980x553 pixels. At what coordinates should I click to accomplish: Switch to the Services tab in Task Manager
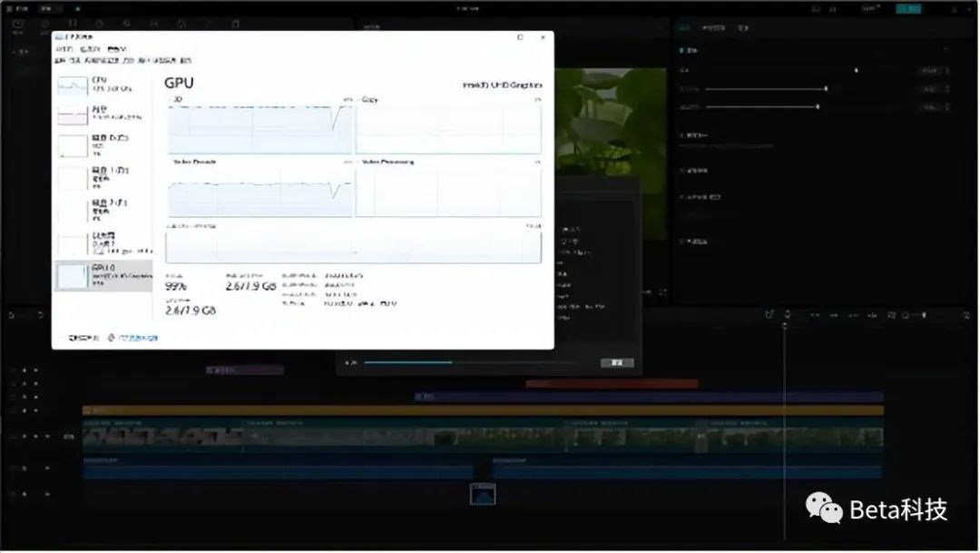(186, 61)
